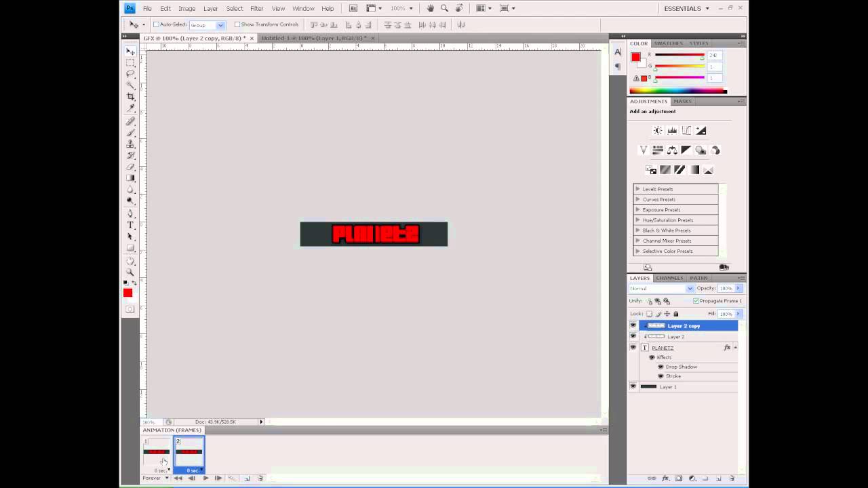The image size is (868, 488).
Task: Toggle Drop Shadow effect visibility
Action: tap(660, 367)
